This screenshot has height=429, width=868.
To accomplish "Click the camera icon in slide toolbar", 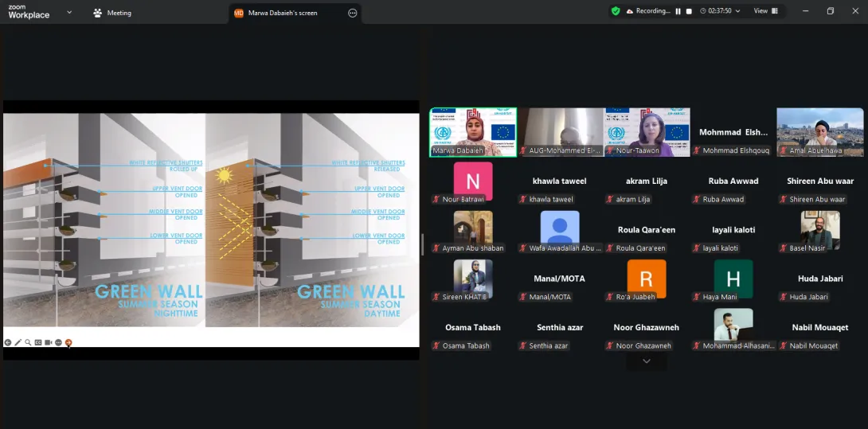I will click(48, 343).
